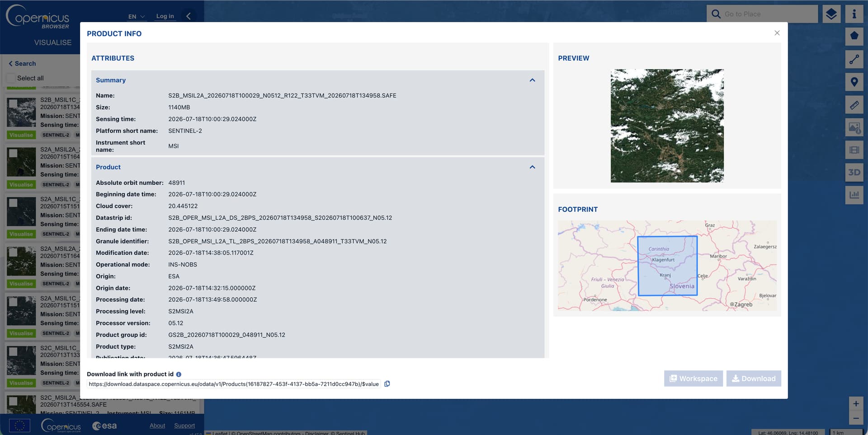Open the image download tool
Viewport: 868px width, 435px height.
(854, 127)
